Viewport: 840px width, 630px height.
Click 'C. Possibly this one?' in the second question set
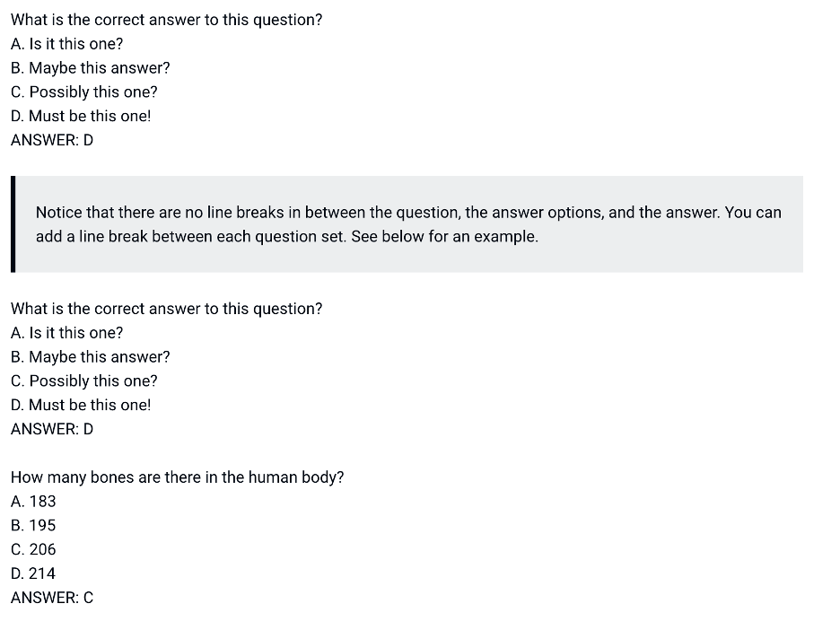click(x=84, y=381)
